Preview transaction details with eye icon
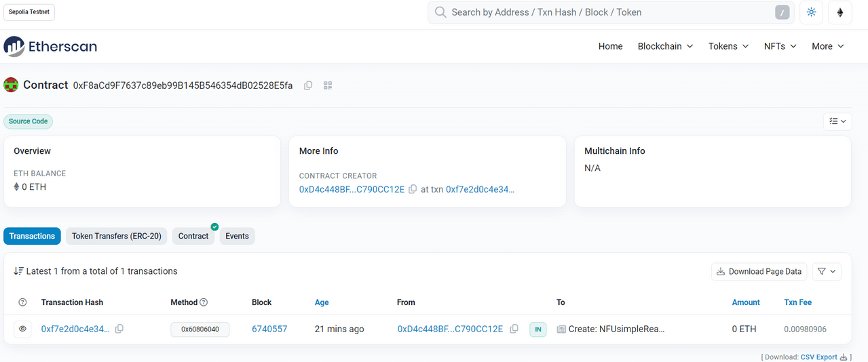Image resolution: width=868 pixels, height=362 pixels. pos(22,329)
